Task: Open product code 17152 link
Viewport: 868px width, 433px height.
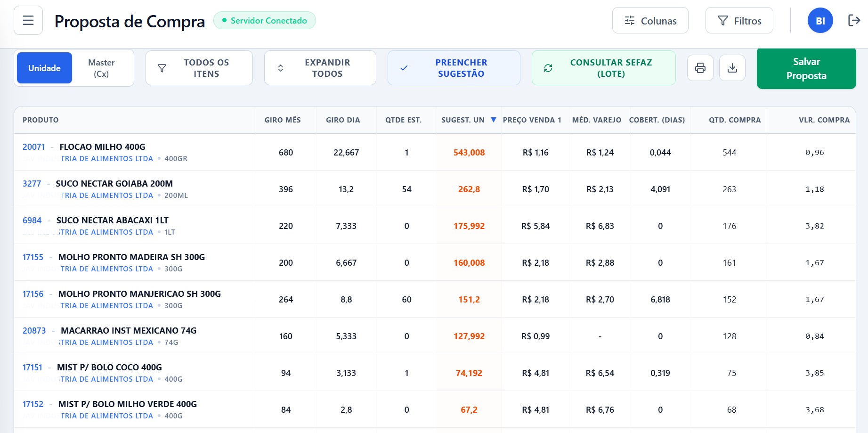Action: point(33,404)
